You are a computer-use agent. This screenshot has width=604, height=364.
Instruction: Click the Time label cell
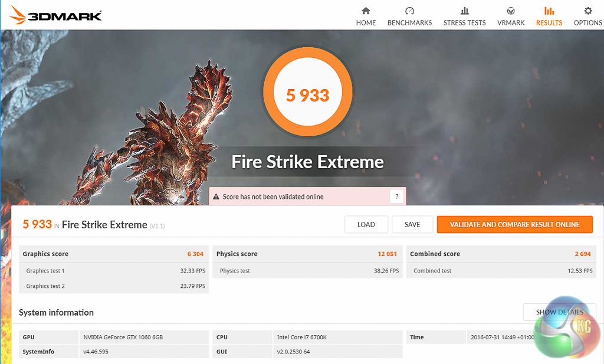(436, 337)
